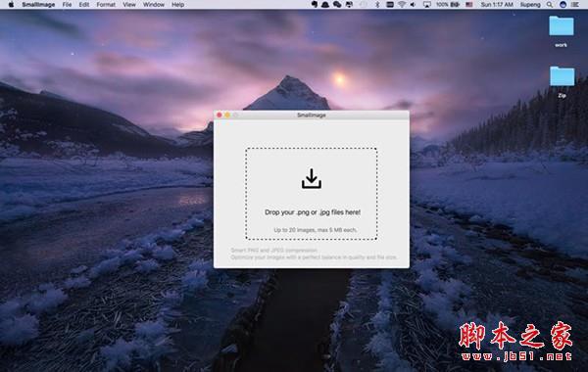Screen dimensions: 588x372
Task: Close the SmallImage window with red button
Action: (220, 115)
